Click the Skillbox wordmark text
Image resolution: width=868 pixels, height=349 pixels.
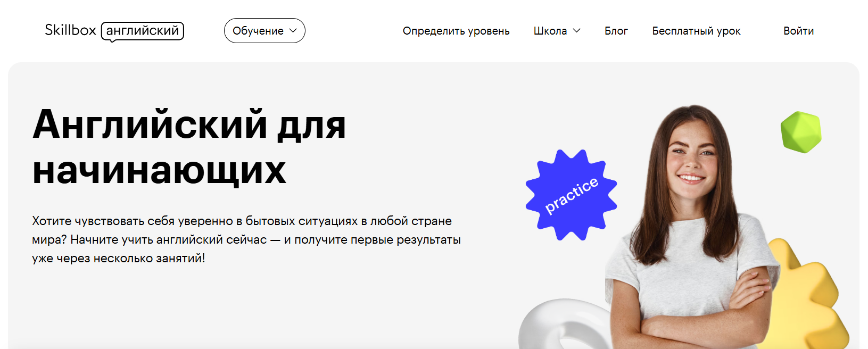pyautogui.click(x=70, y=30)
